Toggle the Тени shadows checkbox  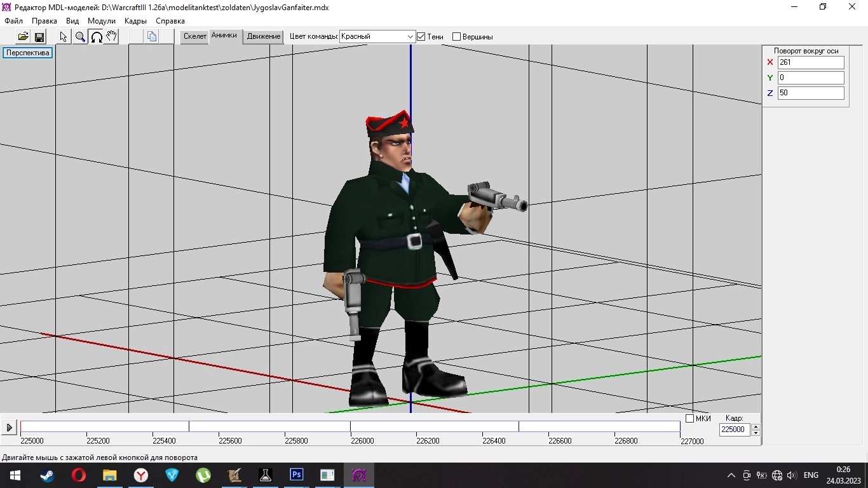(421, 37)
